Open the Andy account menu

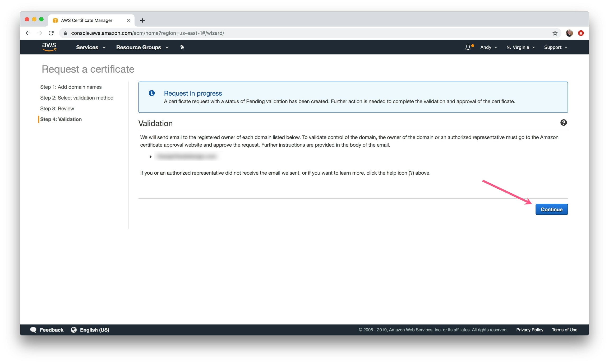(x=488, y=47)
